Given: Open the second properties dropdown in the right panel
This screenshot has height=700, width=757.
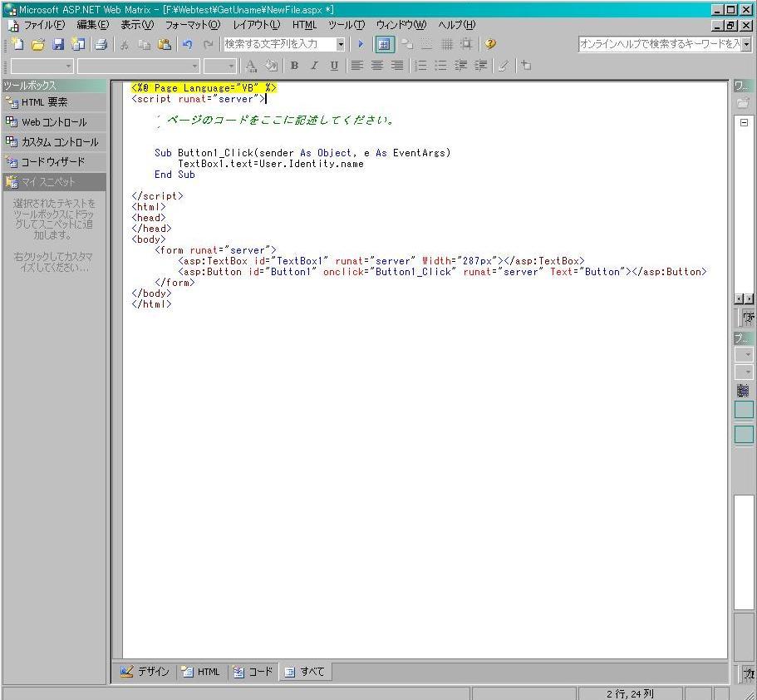Looking at the screenshot, I should pos(744,372).
